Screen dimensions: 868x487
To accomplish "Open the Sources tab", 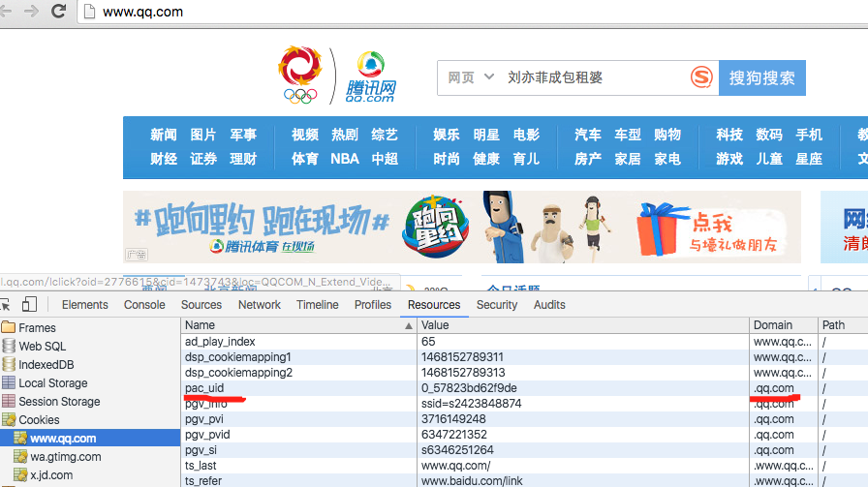I will pos(201,305).
